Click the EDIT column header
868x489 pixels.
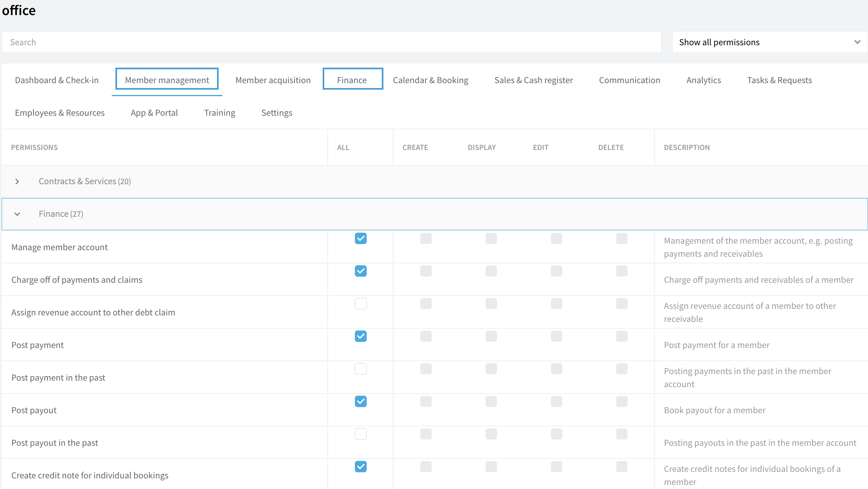[x=540, y=148]
